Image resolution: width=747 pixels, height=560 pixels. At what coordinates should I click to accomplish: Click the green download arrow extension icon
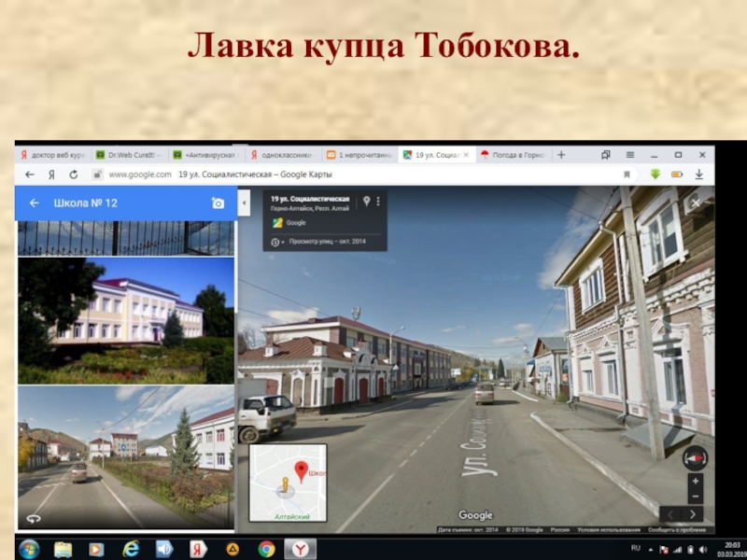click(655, 175)
